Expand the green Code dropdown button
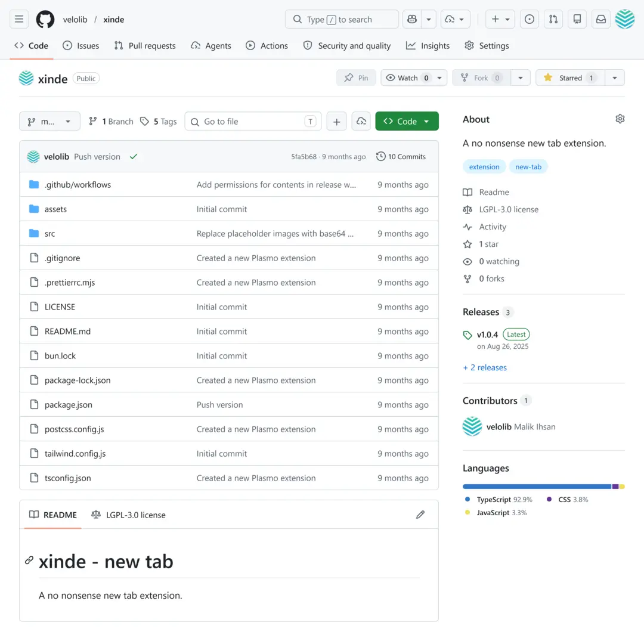This screenshot has height=644, width=644. pos(407,121)
